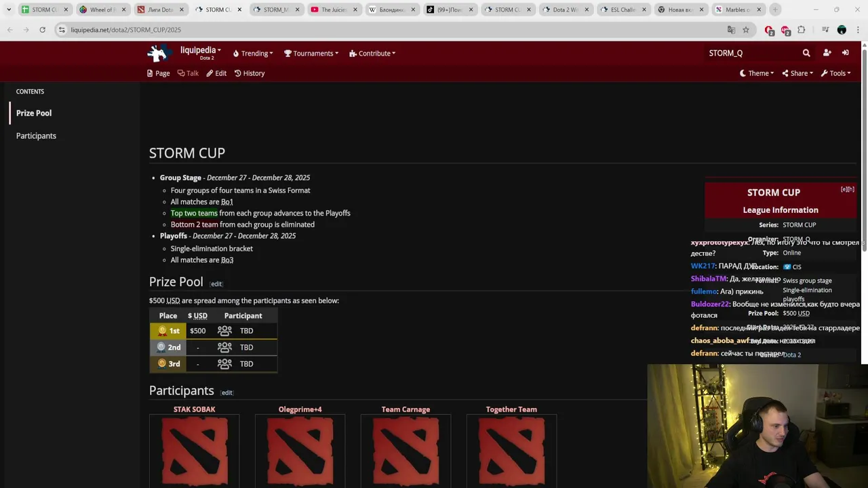868x488 pixels.
Task: Expand the Trending dropdown menu
Action: tap(253, 54)
